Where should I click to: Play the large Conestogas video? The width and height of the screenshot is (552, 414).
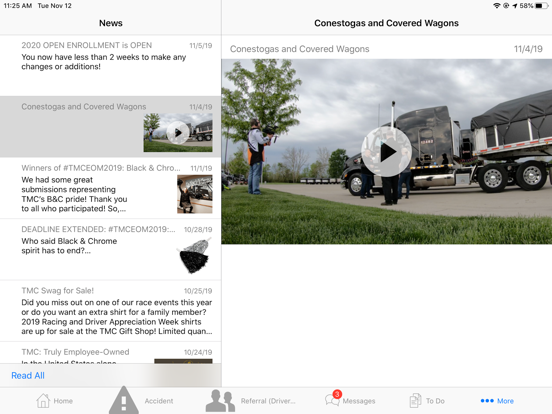point(387,152)
